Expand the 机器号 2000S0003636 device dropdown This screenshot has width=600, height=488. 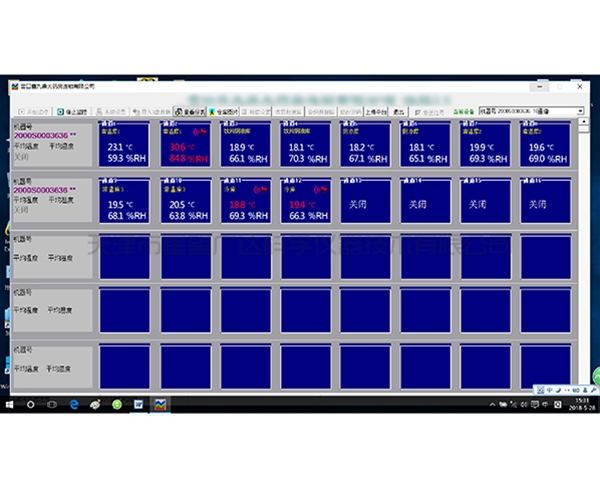point(579,111)
